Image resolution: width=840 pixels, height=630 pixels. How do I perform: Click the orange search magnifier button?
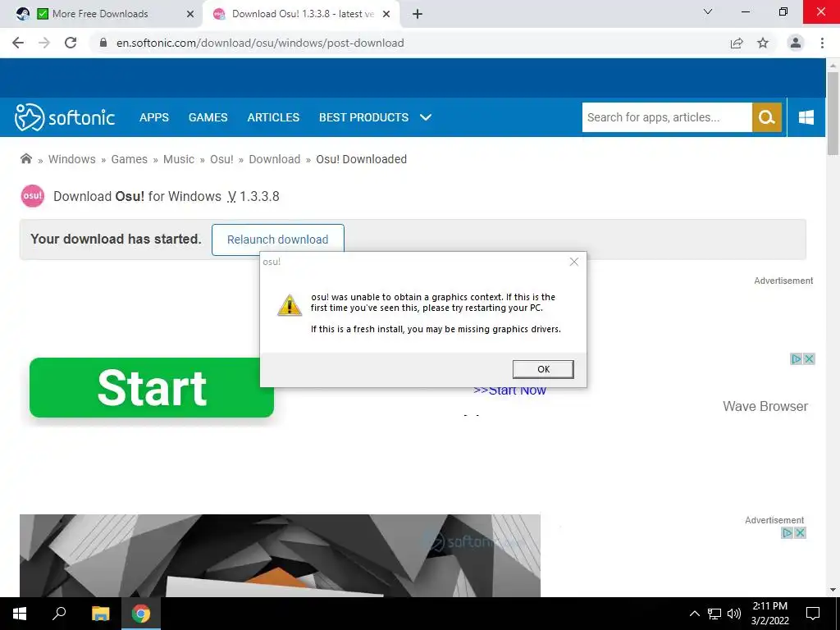767,117
